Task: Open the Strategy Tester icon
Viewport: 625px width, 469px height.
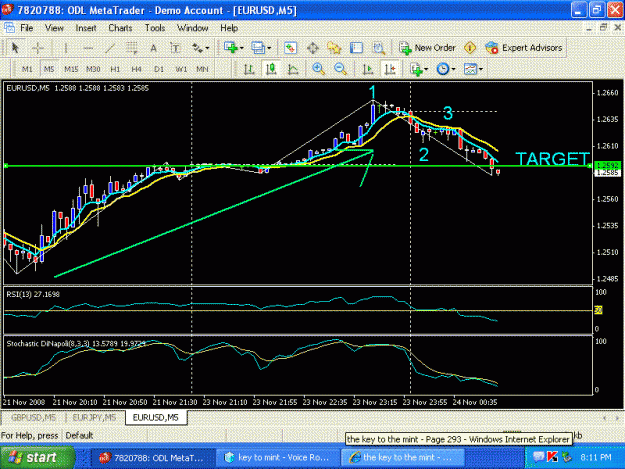Action: pos(378,48)
